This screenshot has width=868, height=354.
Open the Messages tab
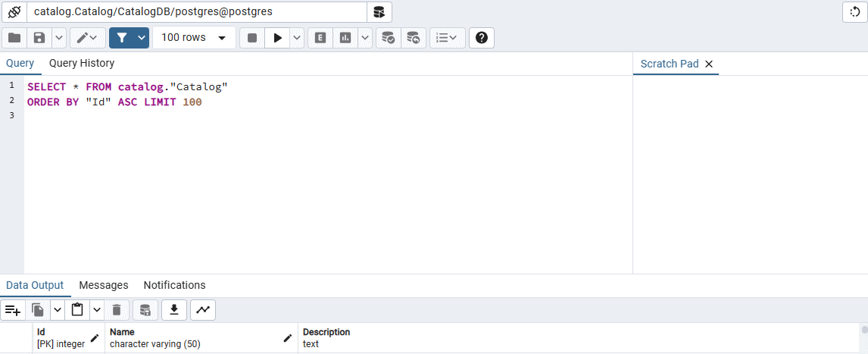click(x=104, y=285)
